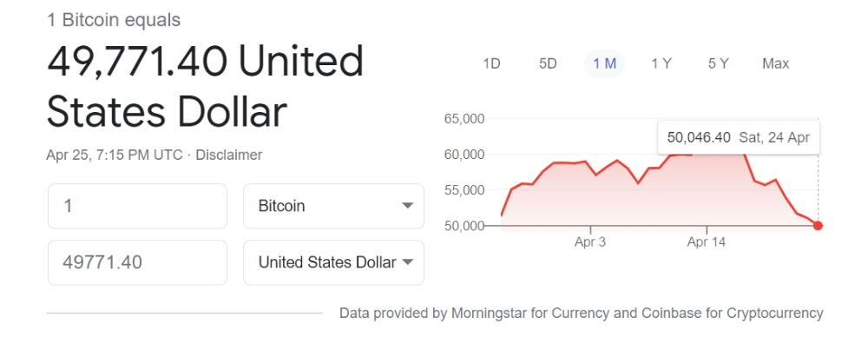Click the 55,000 y-axis label
868x364 pixels.
click(x=464, y=190)
